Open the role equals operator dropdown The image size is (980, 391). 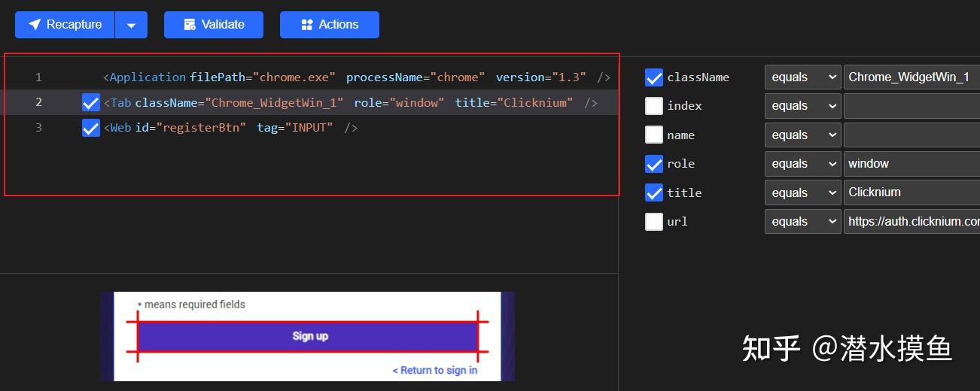click(x=802, y=164)
